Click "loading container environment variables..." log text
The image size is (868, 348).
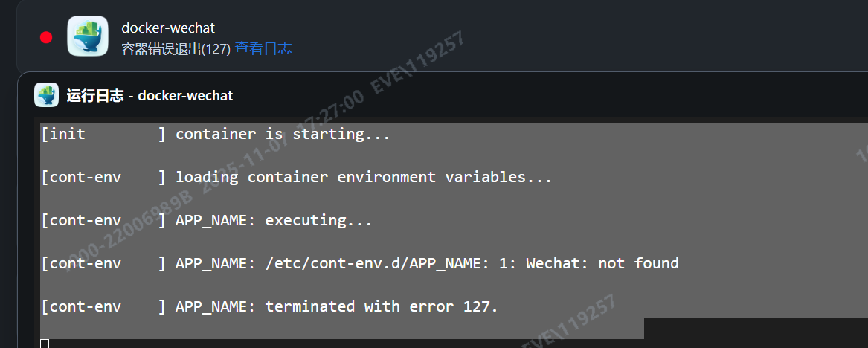point(364,178)
